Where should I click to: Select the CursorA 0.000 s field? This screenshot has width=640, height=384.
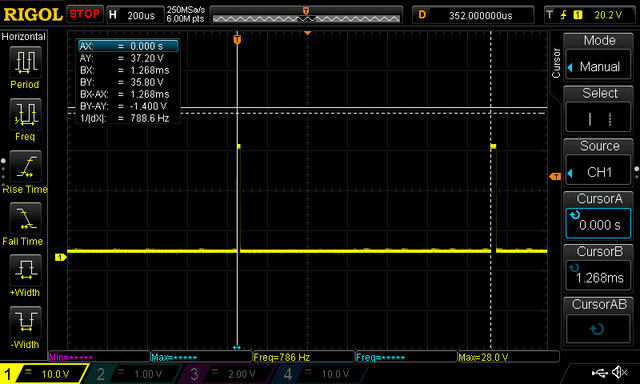coord(598,224)
